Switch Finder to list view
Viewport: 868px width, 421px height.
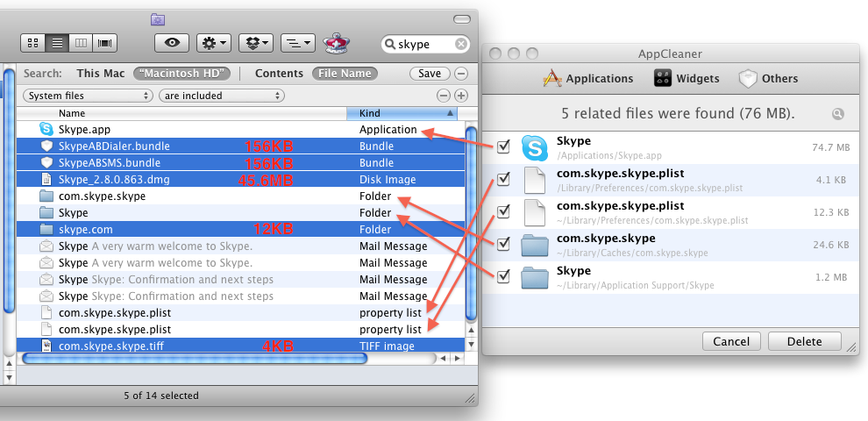(56, 43)
